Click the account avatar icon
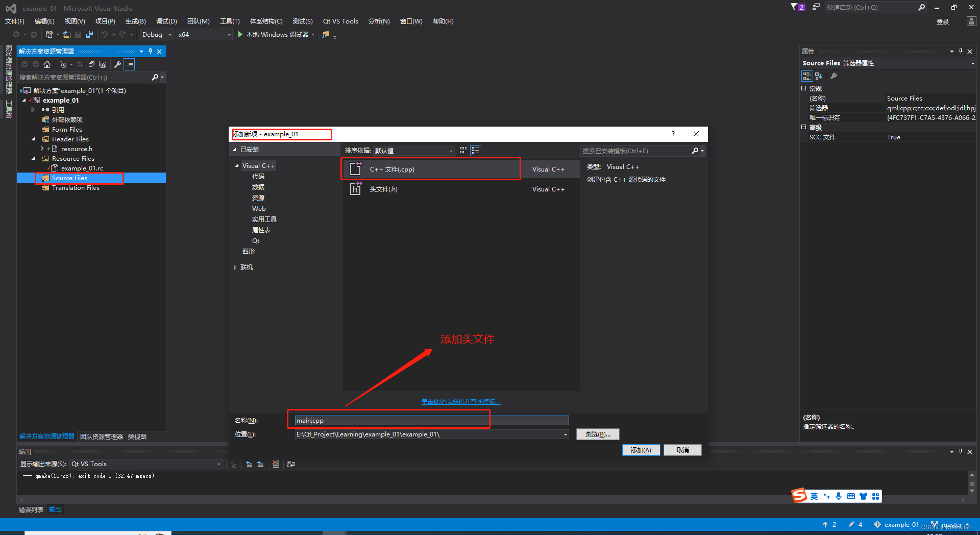Image resolution: width=980 pixels, height=535 pixels. (x=971, y=21)
